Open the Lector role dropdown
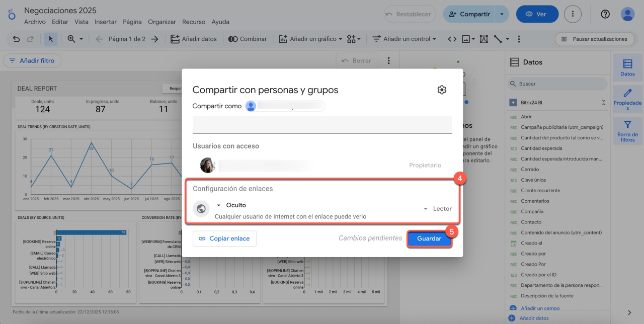 437,209
